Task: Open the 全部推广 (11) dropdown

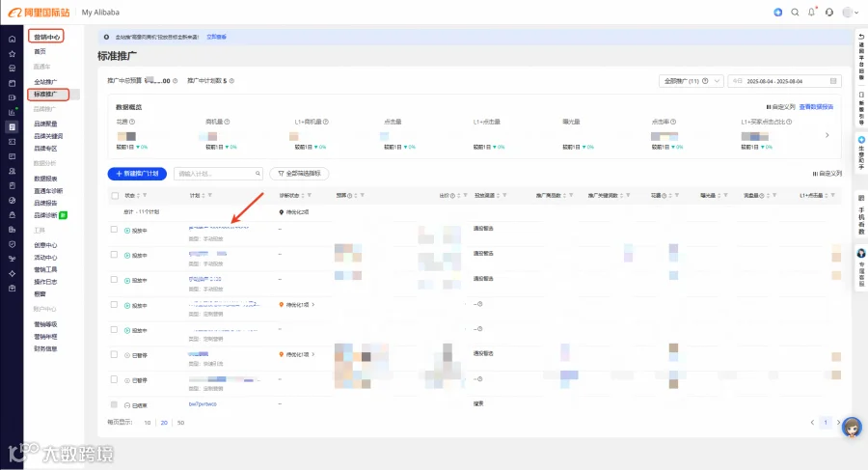Action: point(691,81)
